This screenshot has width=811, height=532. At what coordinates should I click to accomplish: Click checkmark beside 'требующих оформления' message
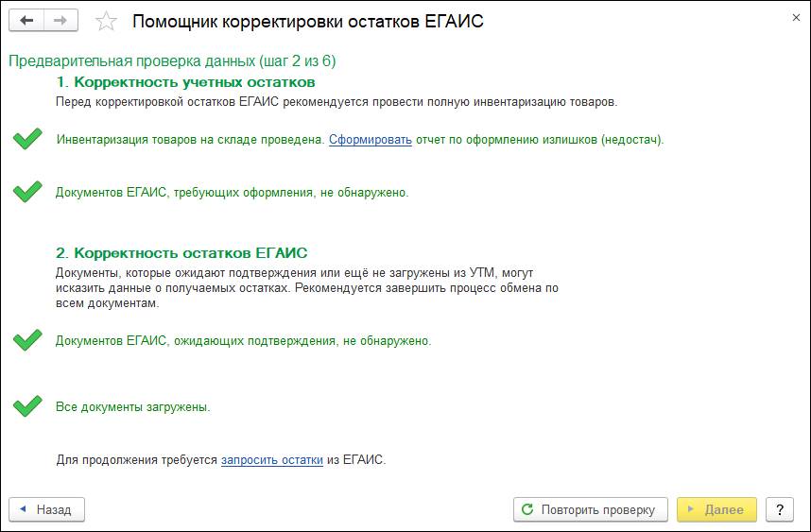(x=27, y=192)
